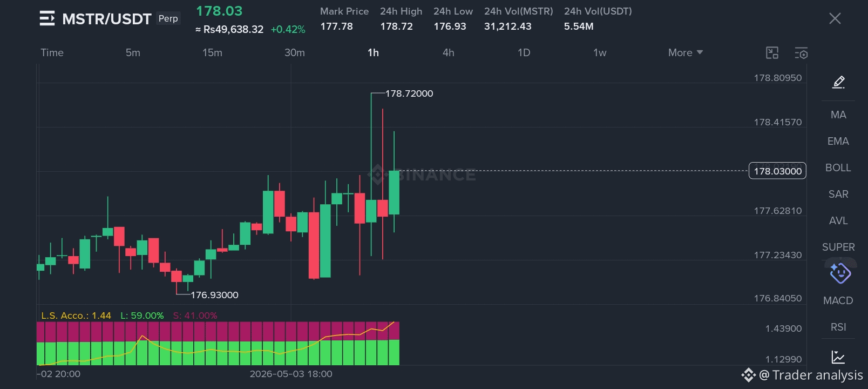The height and width of the screenshot is (389, 868).
Task: Toggle the EMA indicator
Action: point(838,141)
